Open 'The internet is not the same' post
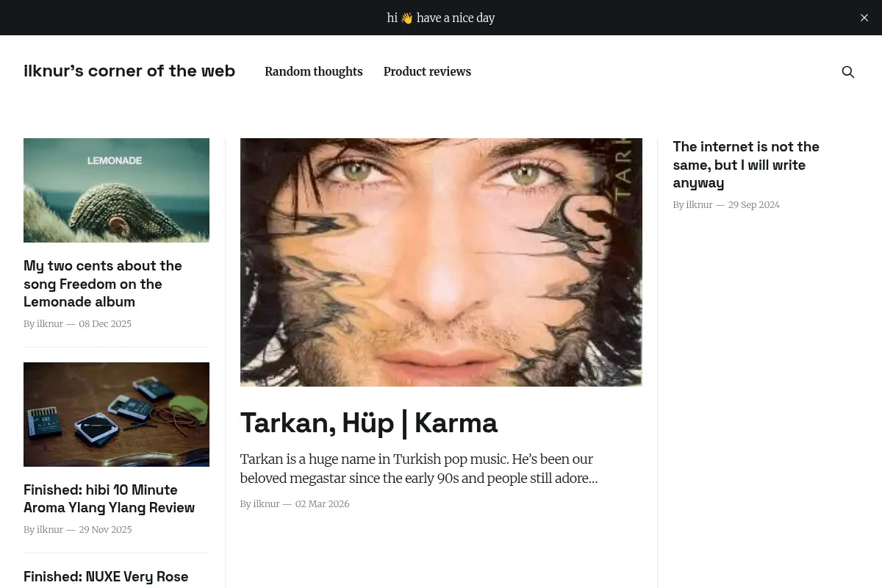Viewport: 882px width, 588px height. pyautogui.click(x=746, y=165)
